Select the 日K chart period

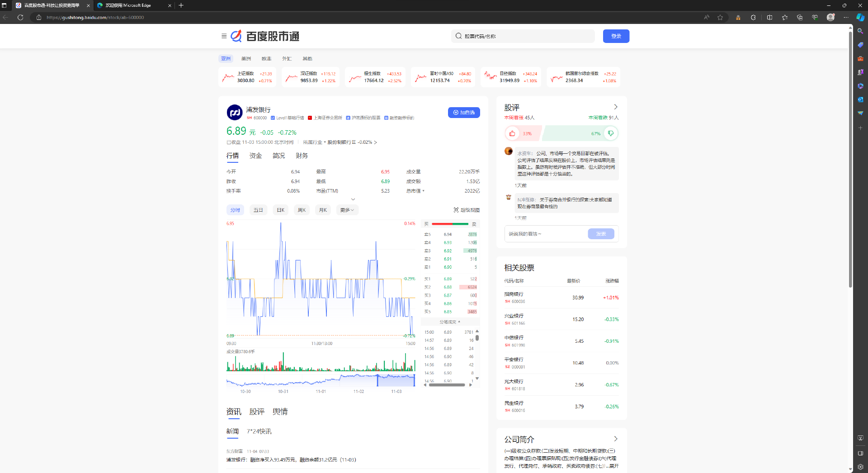[280, 210]
